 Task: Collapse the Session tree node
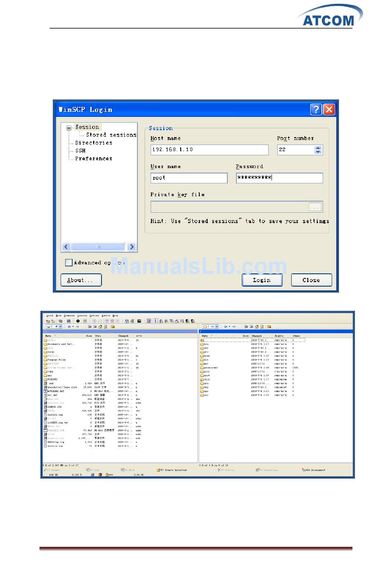(69, 128)
